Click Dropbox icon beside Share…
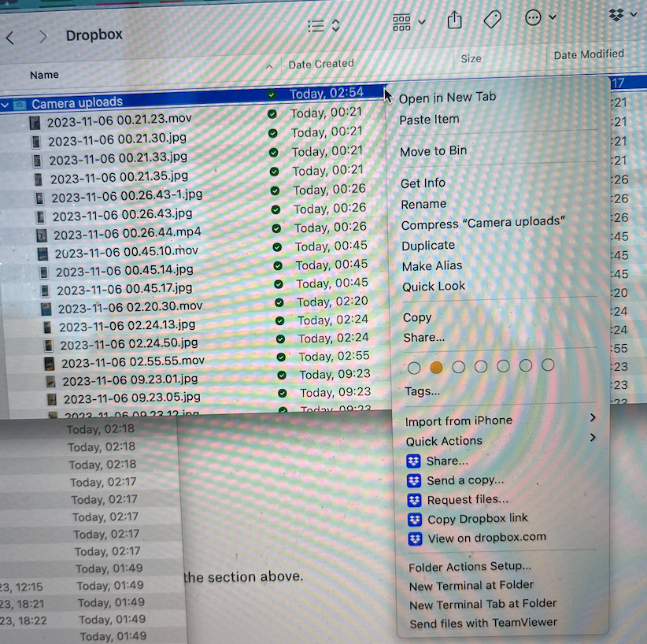This screenshot has width=647, height=644. [413, 461]
